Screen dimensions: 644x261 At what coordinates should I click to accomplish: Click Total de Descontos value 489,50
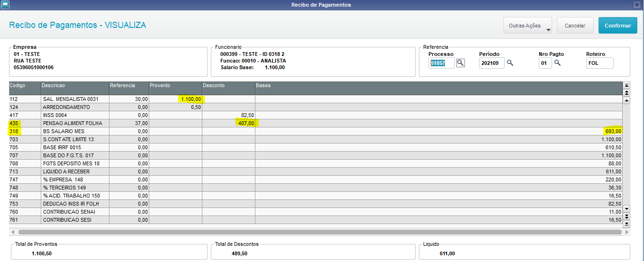[x=239, y=253]
